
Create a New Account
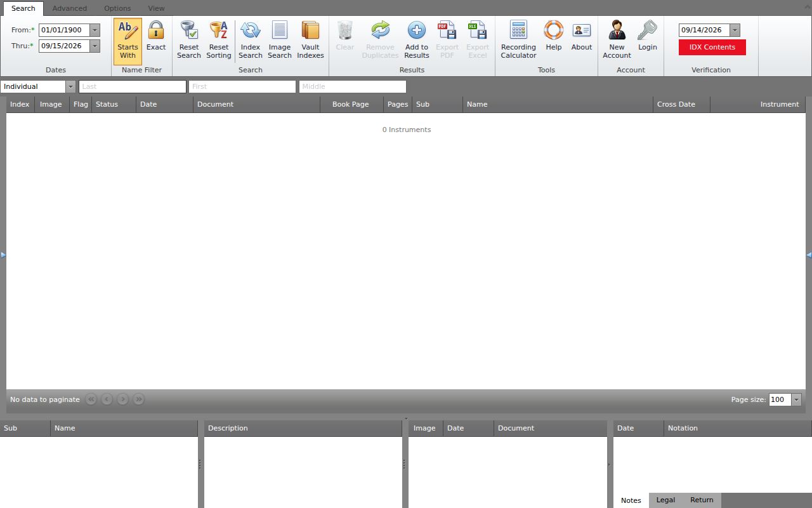click(617, 41)
